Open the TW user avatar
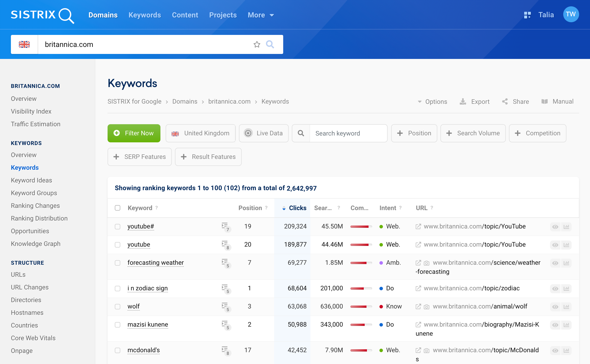 571,15
